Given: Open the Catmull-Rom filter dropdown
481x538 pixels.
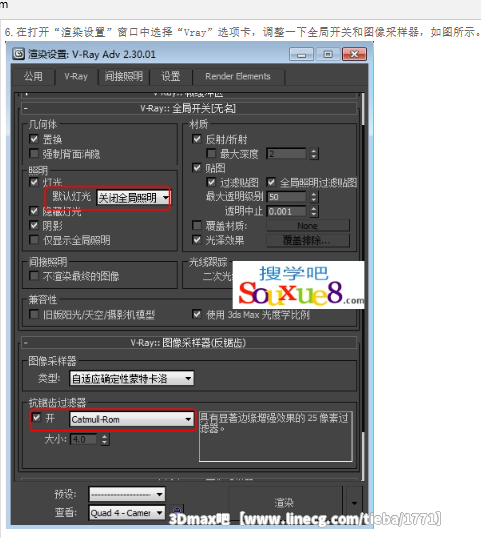Looking at the screenshot, I should [132, 419].
